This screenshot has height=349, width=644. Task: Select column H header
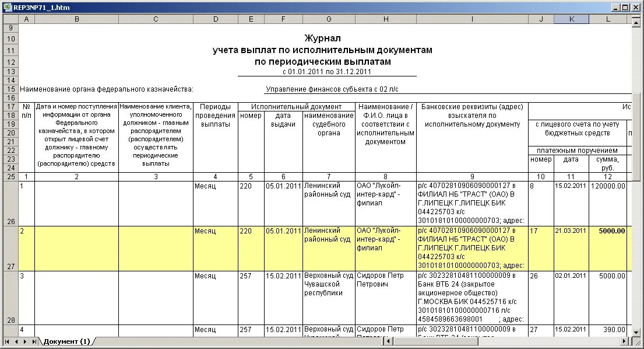pyautogui.click(x=386, y=19)
